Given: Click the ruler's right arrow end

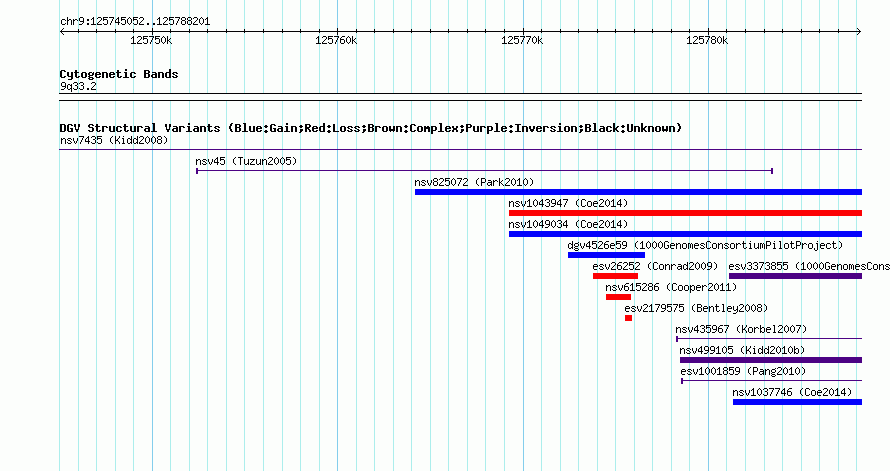Looking at the screenshot, I should (859, 32).
